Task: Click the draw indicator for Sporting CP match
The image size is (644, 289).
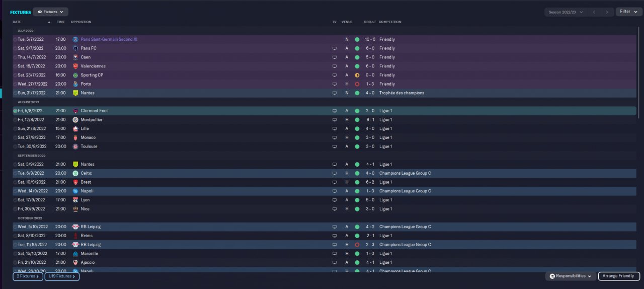Action: (x=357, y=75)
